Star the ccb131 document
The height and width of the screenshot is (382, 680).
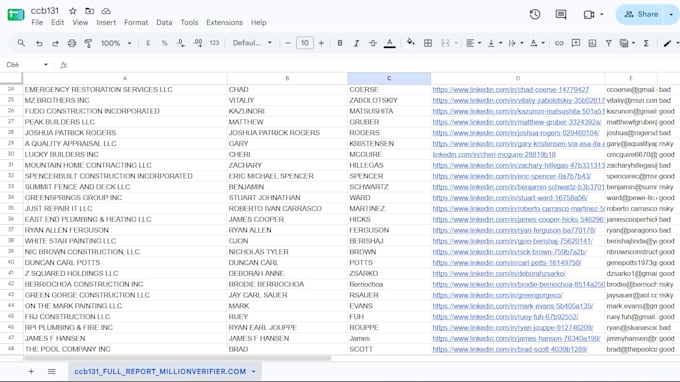(x=73, y=11)
